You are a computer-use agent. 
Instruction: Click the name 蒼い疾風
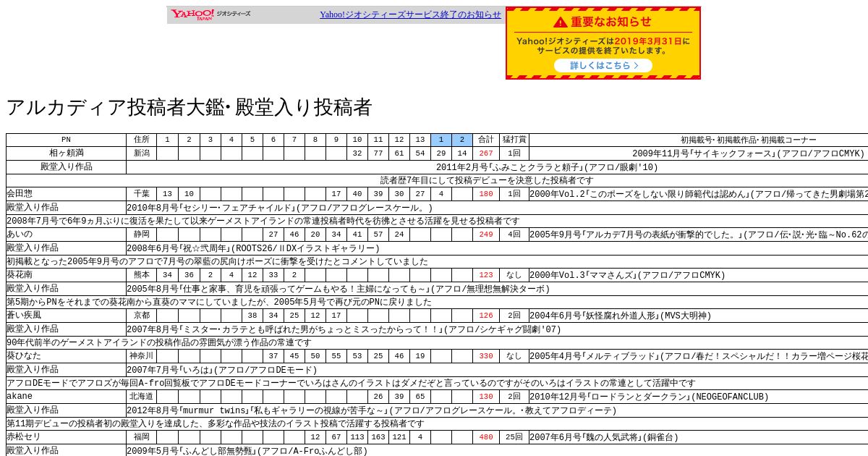click(x=24, y=316)
